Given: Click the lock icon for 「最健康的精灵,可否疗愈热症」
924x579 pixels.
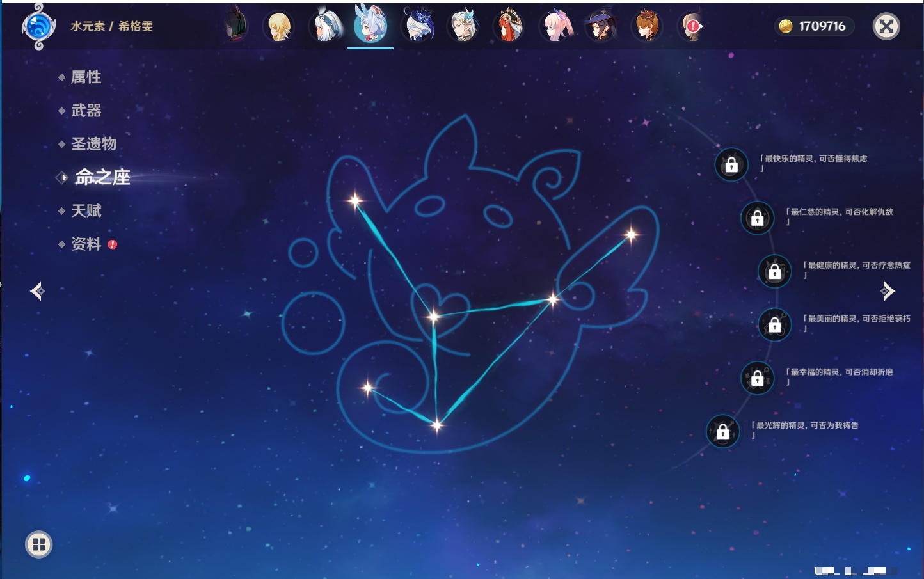Looking at the screenshot, I should [774, 271].
